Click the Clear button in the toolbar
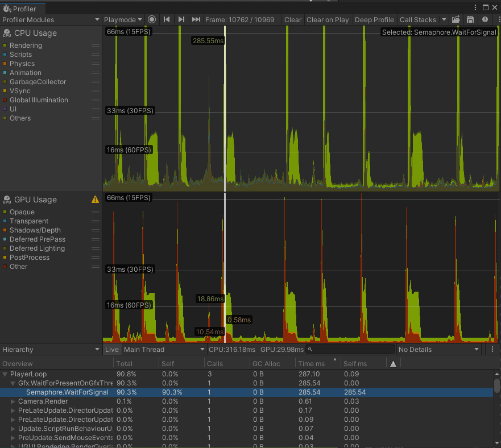Screen dimensions: 501x448 (292, 19)
